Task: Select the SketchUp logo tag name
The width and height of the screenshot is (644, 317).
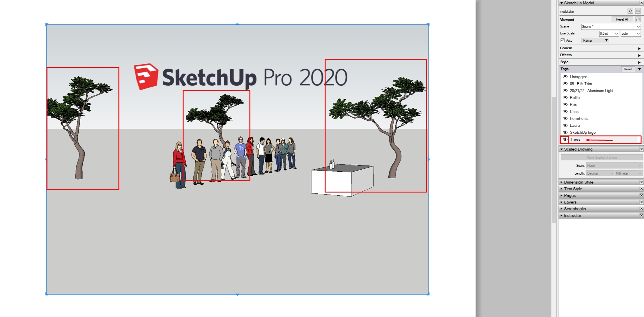Action: 583,132
